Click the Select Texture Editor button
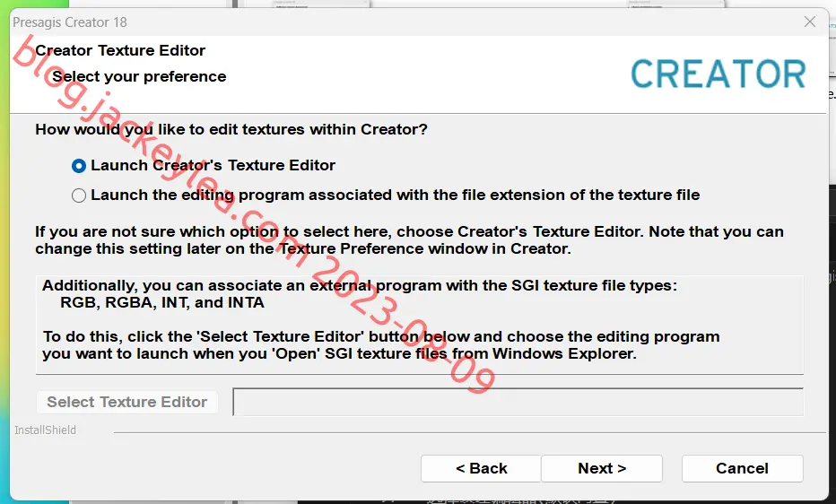 click(x=126, y=402)
